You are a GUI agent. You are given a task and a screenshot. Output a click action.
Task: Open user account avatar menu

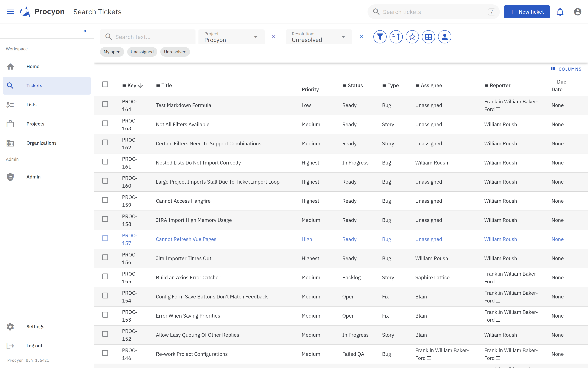click(578, 12)
